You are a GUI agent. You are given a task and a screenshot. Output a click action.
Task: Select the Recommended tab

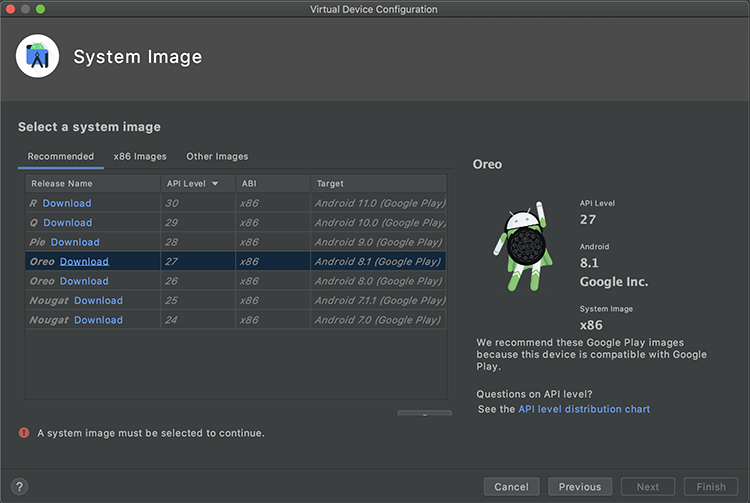(x=60, y=156)
